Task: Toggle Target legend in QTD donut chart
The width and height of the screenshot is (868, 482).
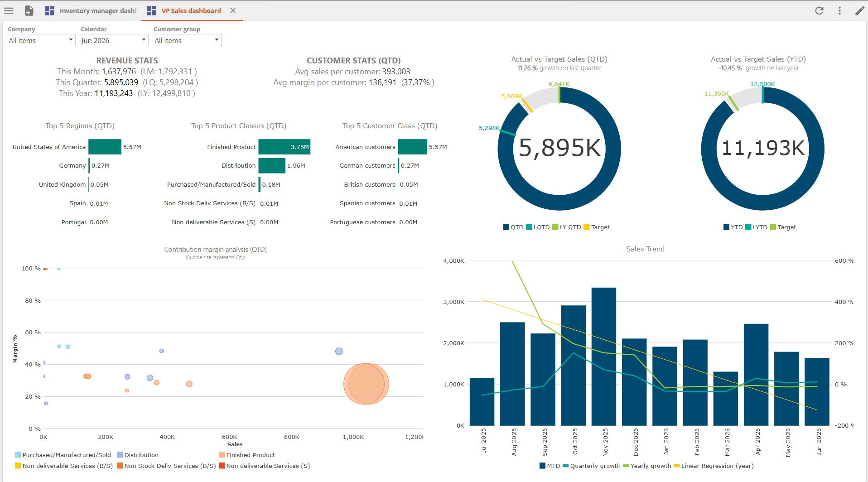Action: pos(597,227)
